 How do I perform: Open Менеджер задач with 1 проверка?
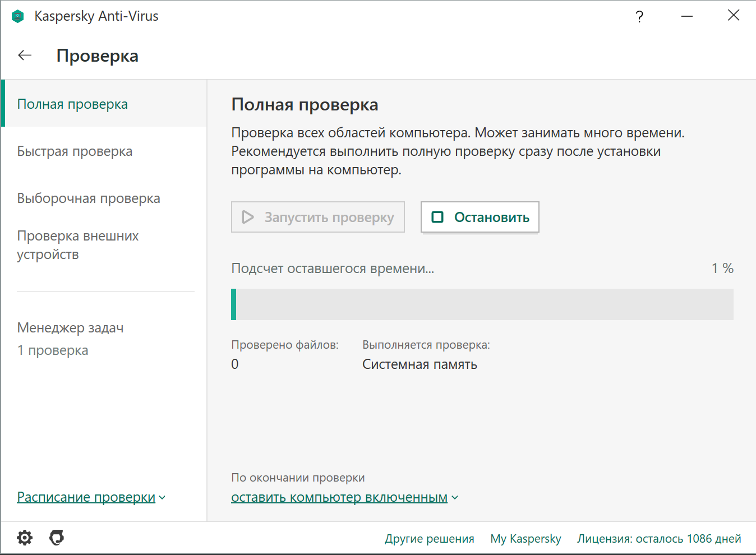(71, 339)
